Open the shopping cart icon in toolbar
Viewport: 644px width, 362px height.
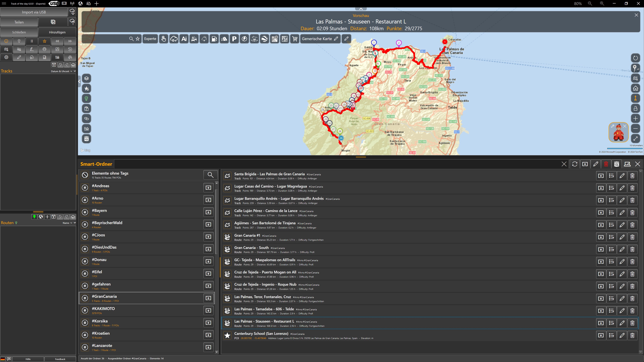click(295, 39)
